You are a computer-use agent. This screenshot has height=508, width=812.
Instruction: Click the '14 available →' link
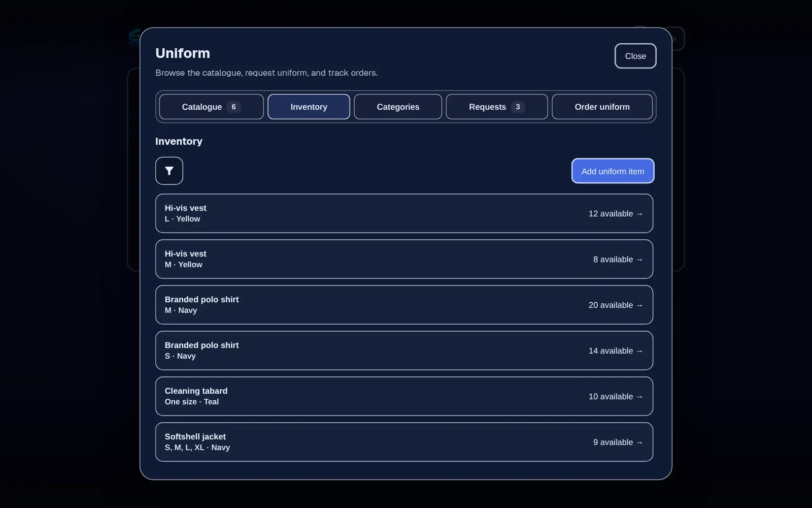coord(616,351)
